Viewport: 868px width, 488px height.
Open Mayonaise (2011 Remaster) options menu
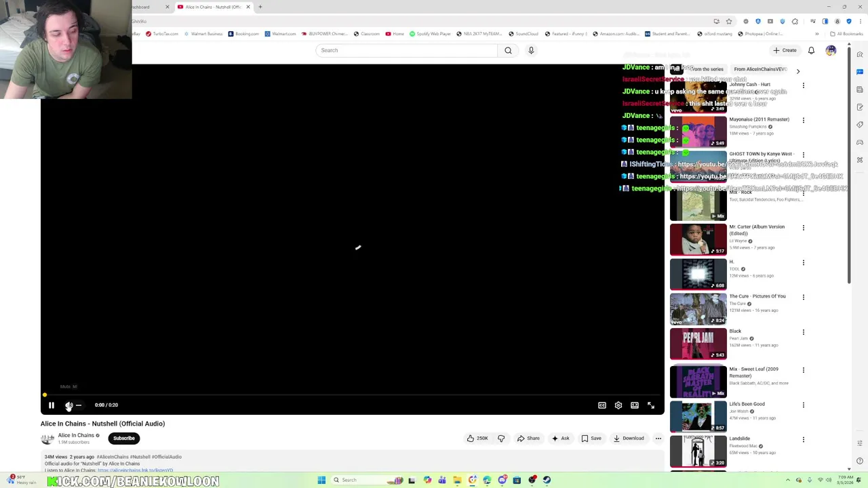tap(804, 121)
